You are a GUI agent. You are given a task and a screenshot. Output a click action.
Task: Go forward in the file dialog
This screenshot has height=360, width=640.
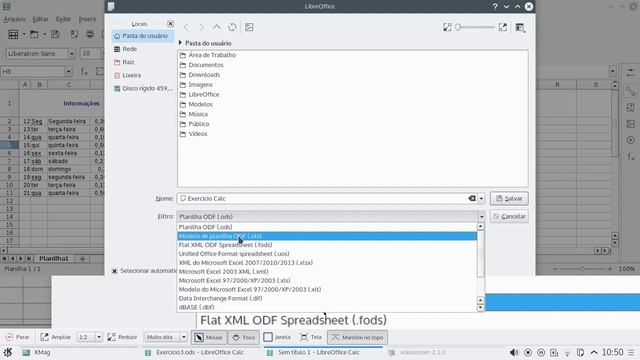(201, 27)
